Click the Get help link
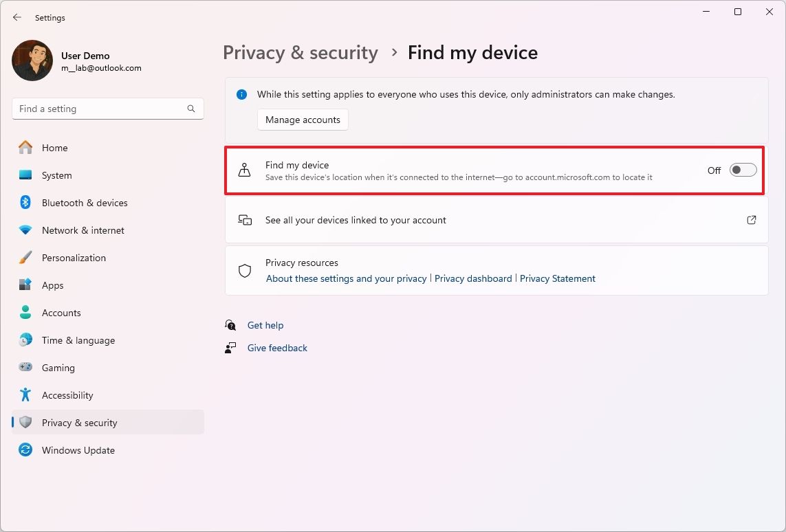The width and height of the screenshot is (786, 532). point(265,325)
